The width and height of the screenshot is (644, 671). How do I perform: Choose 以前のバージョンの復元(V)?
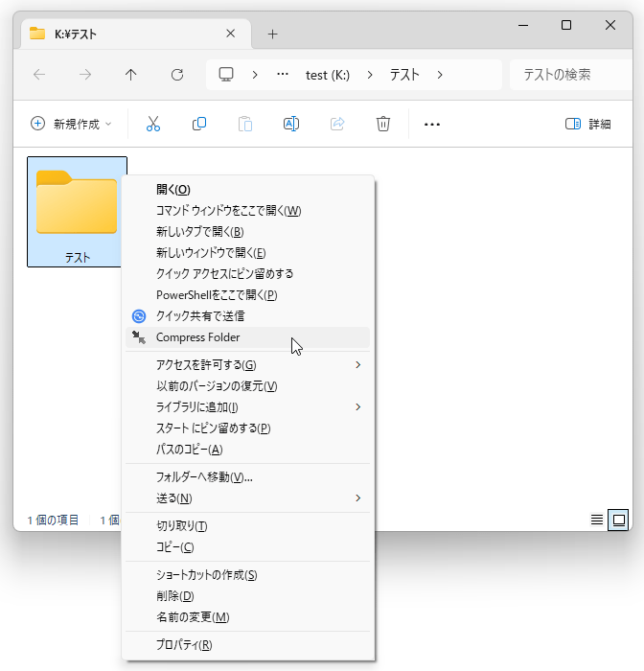(x=247, y=385)
